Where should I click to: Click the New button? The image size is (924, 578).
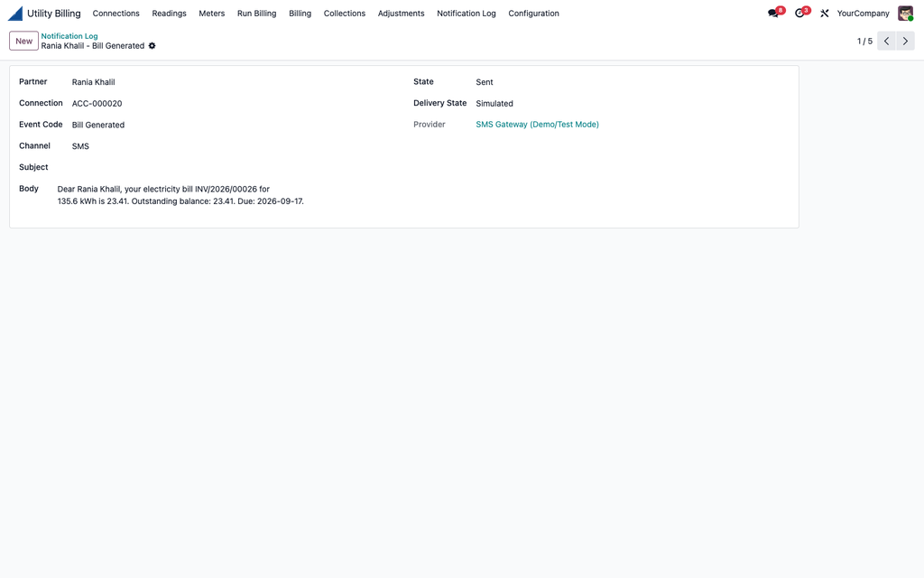point(24,41)
